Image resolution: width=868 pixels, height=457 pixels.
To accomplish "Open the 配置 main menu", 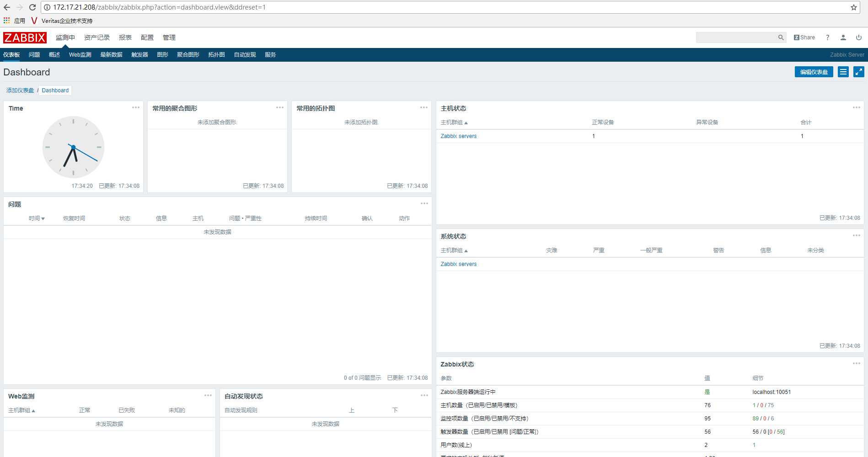I will click(x=147, y=37).
